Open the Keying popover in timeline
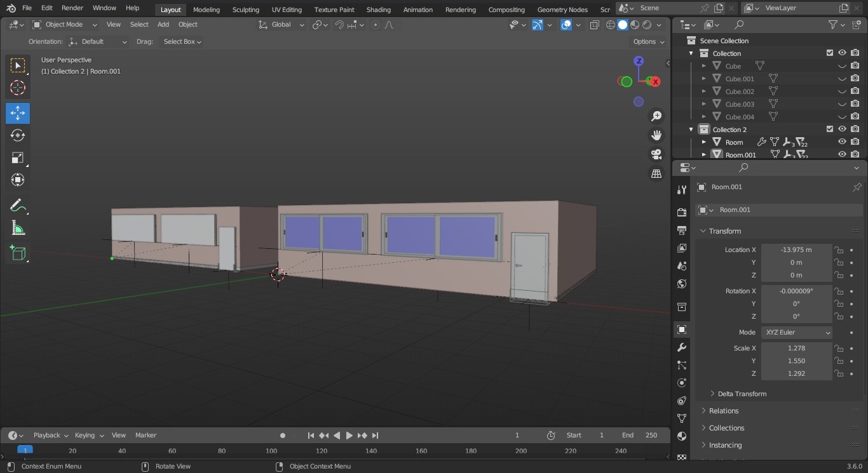Viewport: 868px width, 473px height. coord(89,436)
